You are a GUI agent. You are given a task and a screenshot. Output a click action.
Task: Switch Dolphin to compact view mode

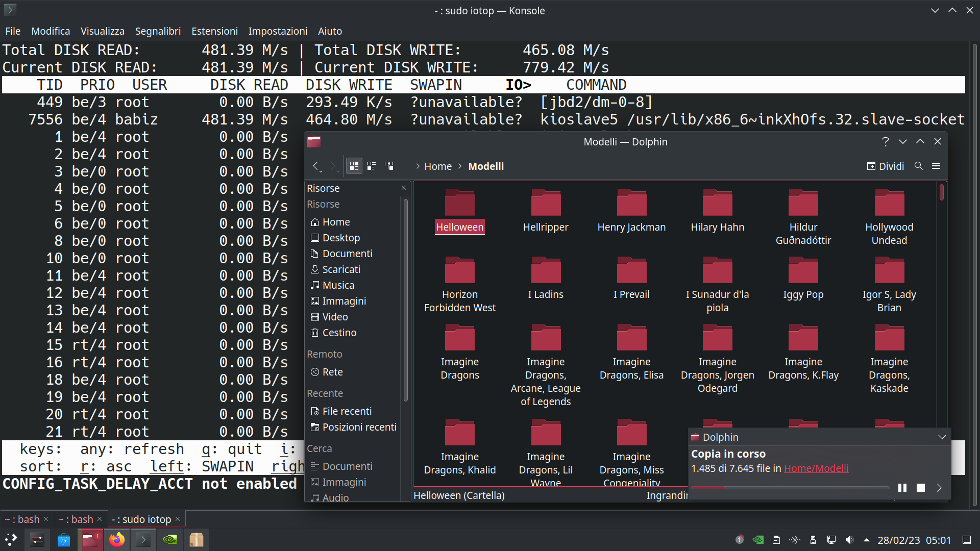[372, 166]
